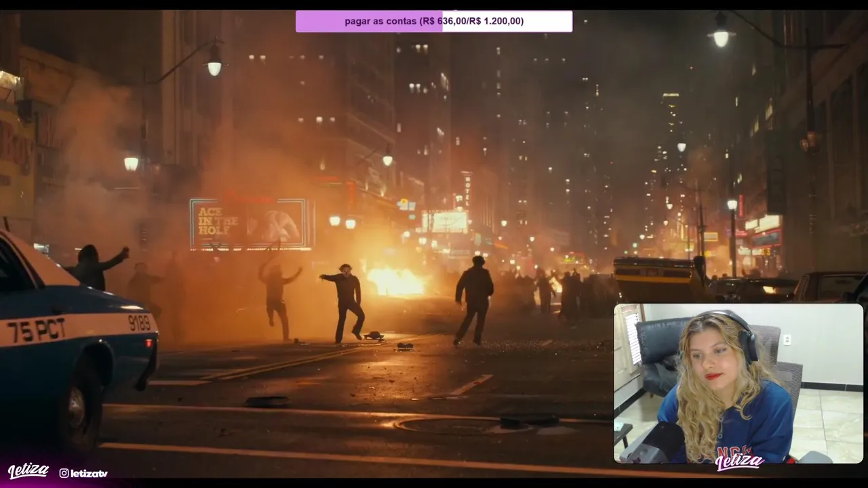This screenshot has width=868, height=488.
Task: Click the '75 PCT' text on the police car
Action: (x=37, y=331)
